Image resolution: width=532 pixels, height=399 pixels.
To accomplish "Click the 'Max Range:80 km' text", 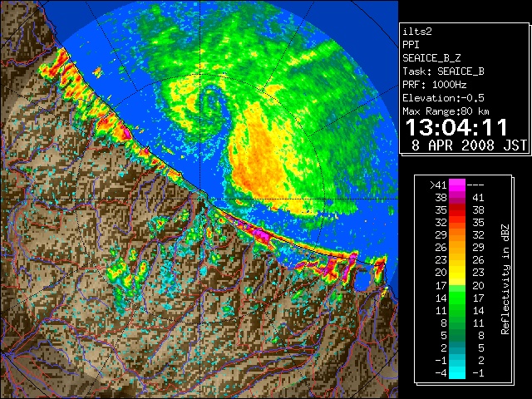I will [446, 111].
